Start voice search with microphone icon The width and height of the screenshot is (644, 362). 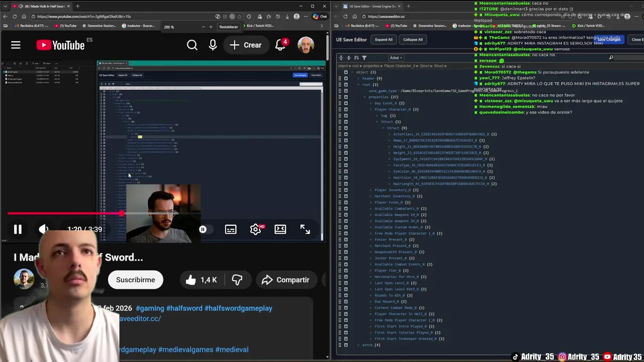(x=213, y=45)
